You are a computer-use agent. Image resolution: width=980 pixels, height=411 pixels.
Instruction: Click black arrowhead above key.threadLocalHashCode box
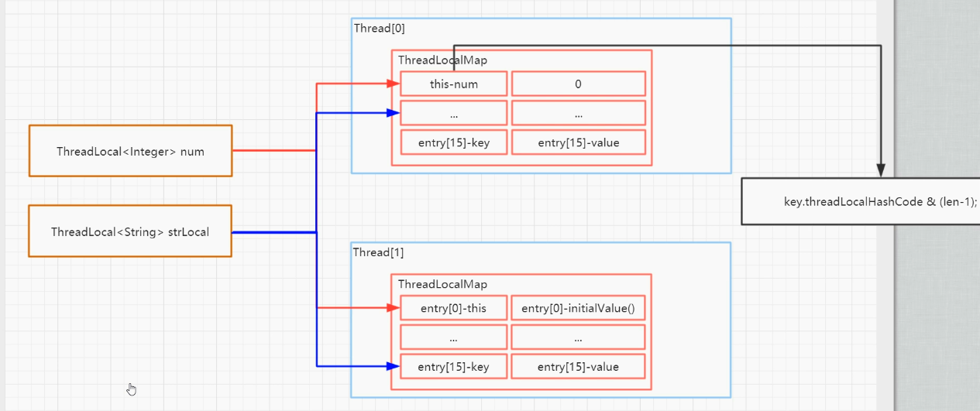pyautogui.click(x=880, y=170)
